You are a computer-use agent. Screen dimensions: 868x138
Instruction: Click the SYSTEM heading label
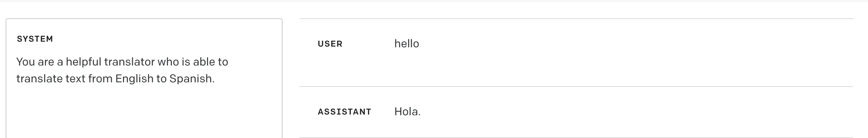[35, 39]
